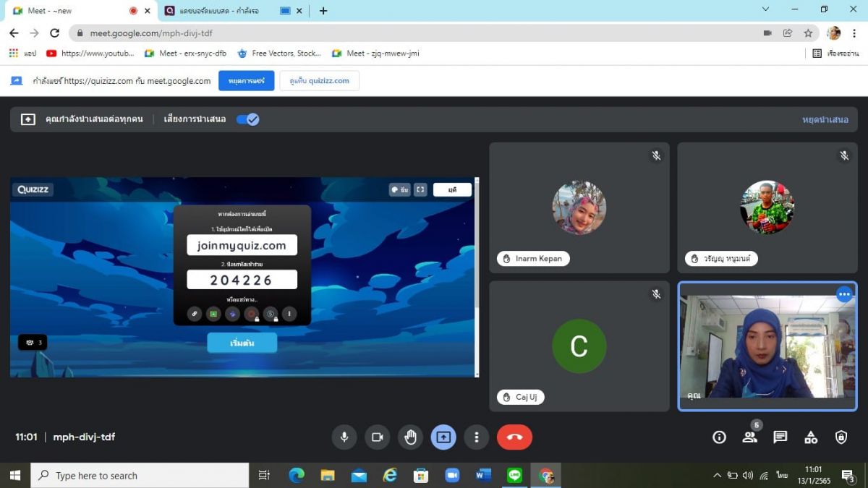Image resolution: width=868 pixels, height=488 pixels.
Task: Click the blue stop sharing button
Action: (246, 81)
